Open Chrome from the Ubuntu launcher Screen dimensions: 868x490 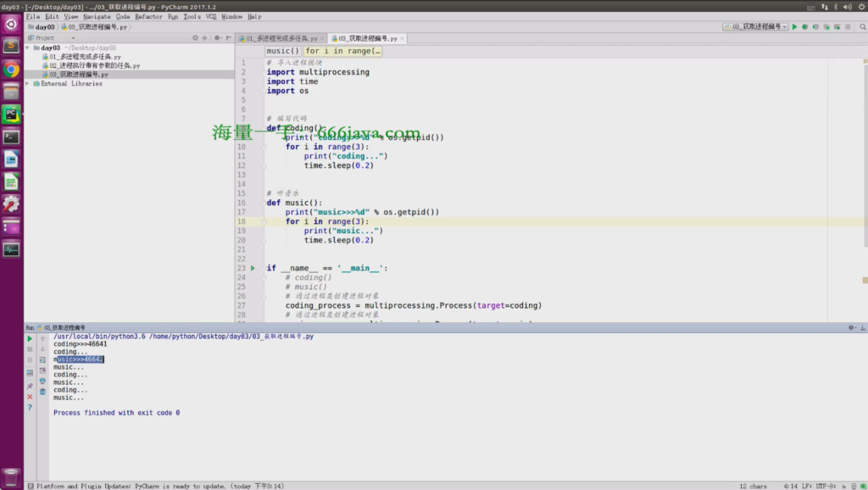tap(11, 70)
